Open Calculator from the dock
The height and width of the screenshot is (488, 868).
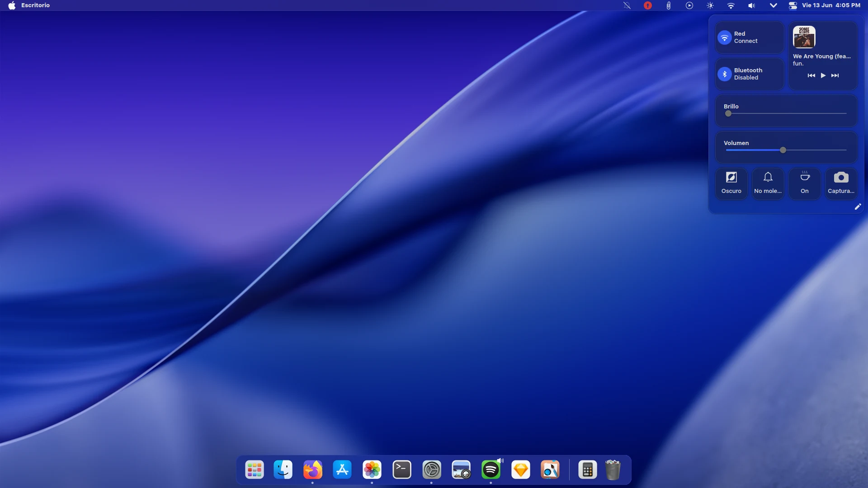pyautogui.click(x=588, y=470)
